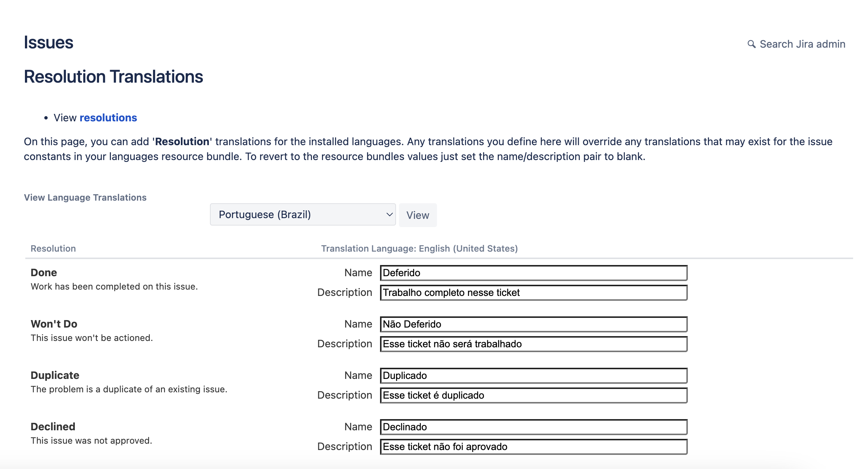Image resolution: width=868 pixels, height=469 pixels.
Task: Click the dropdown chevron arrow in language selector
Action: [x=389, y=214]
